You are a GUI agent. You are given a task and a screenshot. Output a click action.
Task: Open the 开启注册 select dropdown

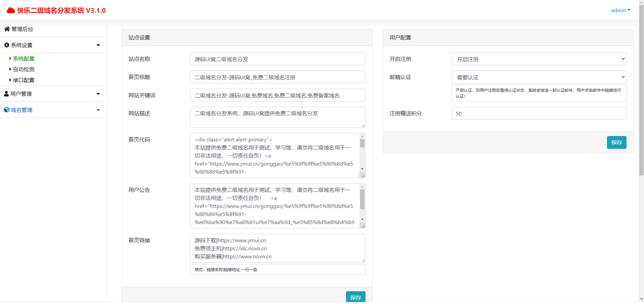pos(539,59)
